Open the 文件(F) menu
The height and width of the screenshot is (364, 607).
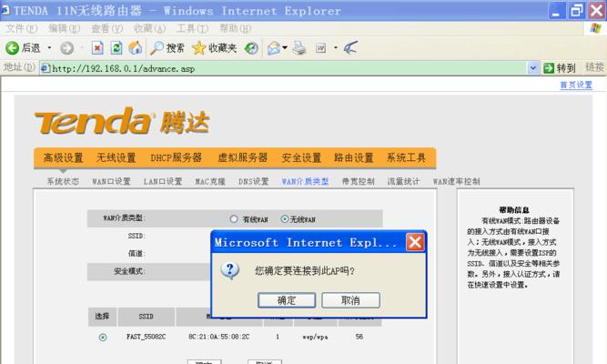tap(22, 28)
